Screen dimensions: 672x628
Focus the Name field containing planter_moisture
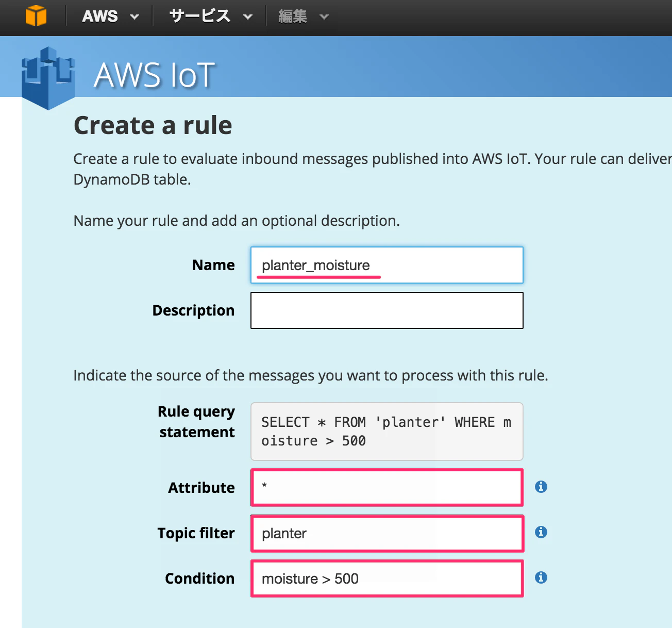point(387,265)
